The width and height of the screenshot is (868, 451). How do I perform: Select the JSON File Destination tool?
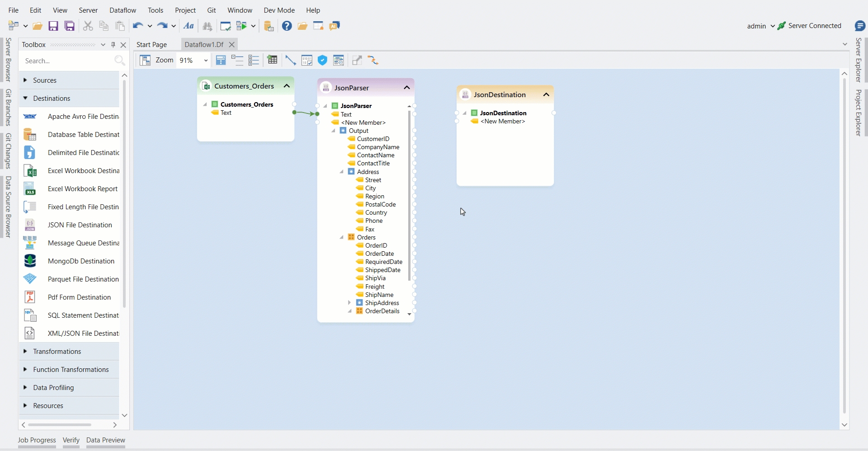pyautogui.click(x=80, y=225)
